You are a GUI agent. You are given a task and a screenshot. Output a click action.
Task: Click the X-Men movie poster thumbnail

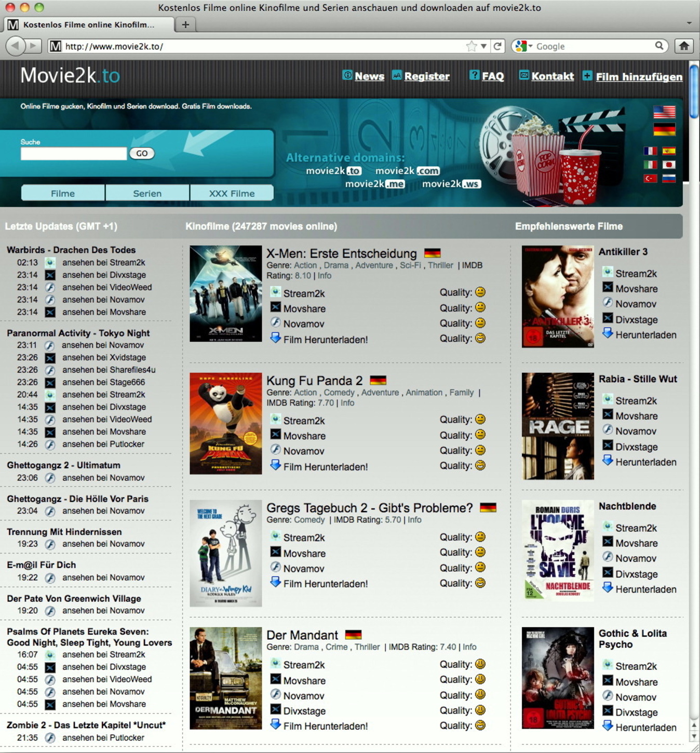pos(226,293)
